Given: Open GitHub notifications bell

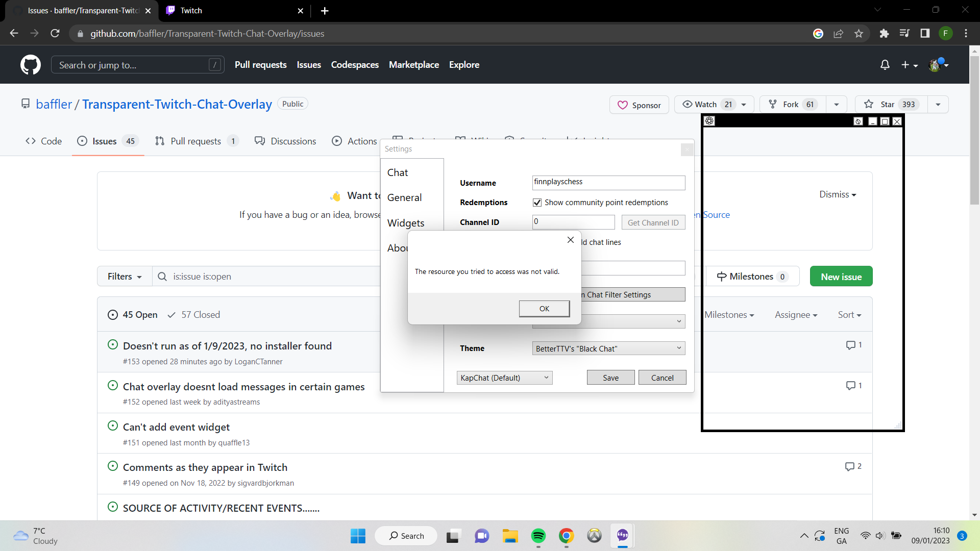Looking at the screenshot, I should click(885, 65).
